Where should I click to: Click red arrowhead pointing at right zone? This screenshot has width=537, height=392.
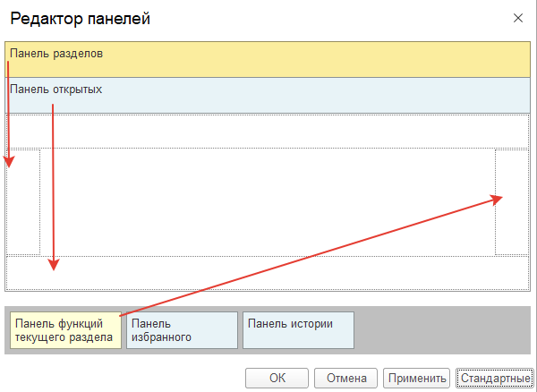click(496, 200)
